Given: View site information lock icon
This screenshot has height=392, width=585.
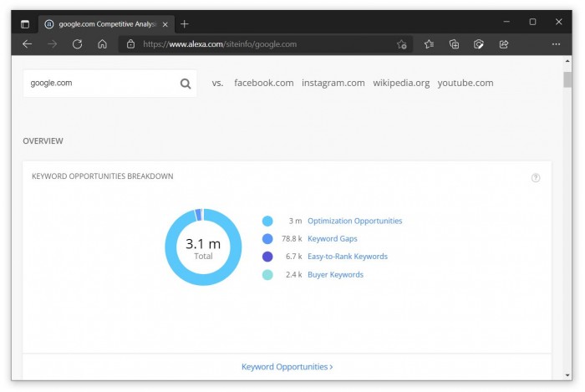Looking at the screenshot, I should point(130,44).
